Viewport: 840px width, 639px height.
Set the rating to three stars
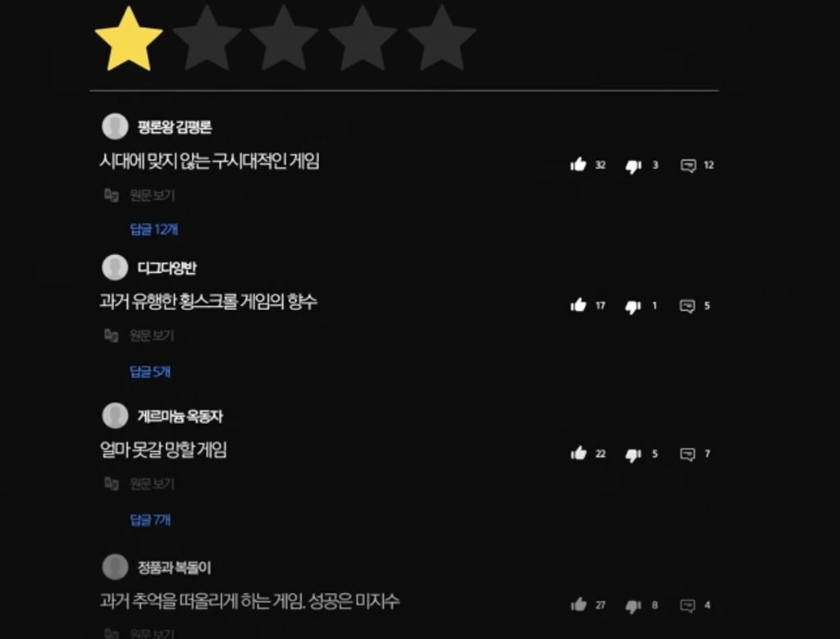click(284, 38)
